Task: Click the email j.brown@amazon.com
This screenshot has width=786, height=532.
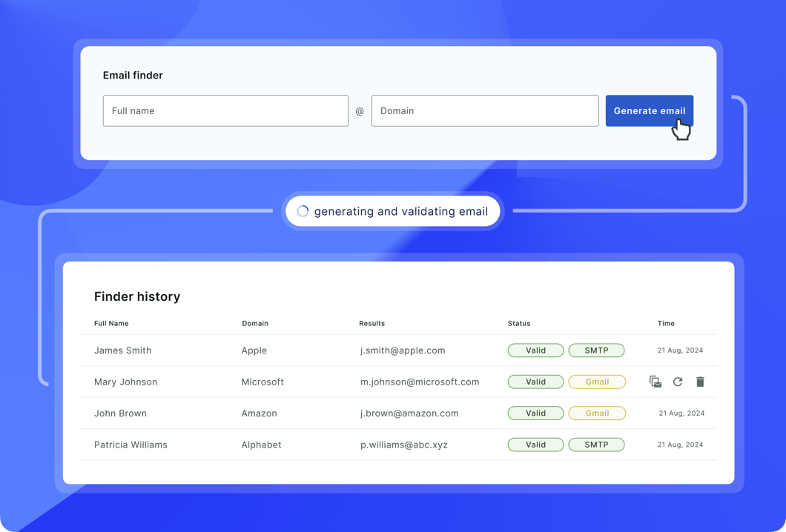Action: [409, 413]
